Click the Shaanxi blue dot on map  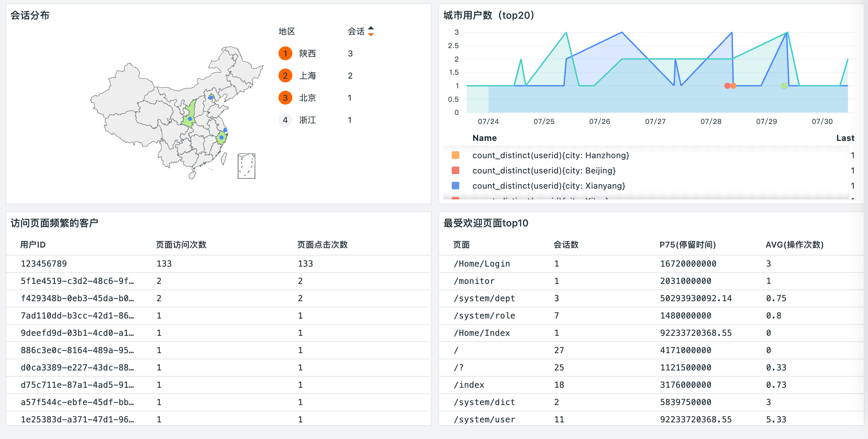point(190,119)
